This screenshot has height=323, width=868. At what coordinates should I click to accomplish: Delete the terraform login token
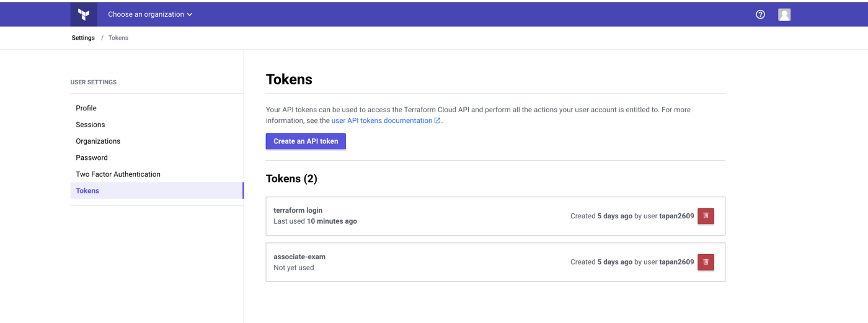pos(706,216)
